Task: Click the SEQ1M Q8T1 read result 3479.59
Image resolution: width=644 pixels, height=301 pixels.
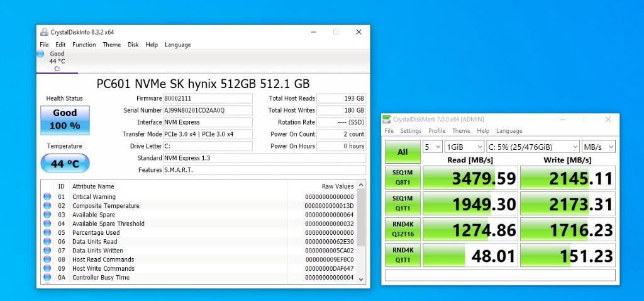Action: point(470,178)
